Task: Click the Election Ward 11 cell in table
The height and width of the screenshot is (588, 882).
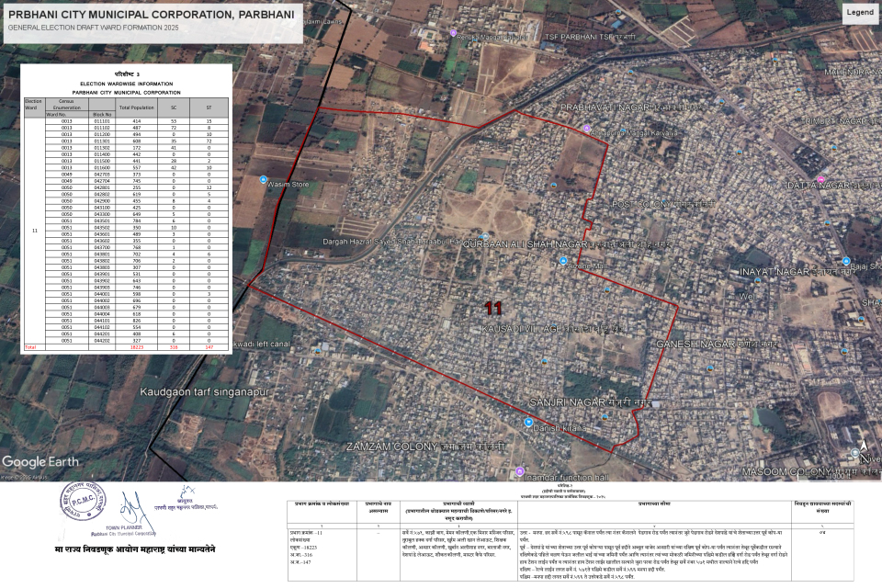Action: tap(34, 231)
